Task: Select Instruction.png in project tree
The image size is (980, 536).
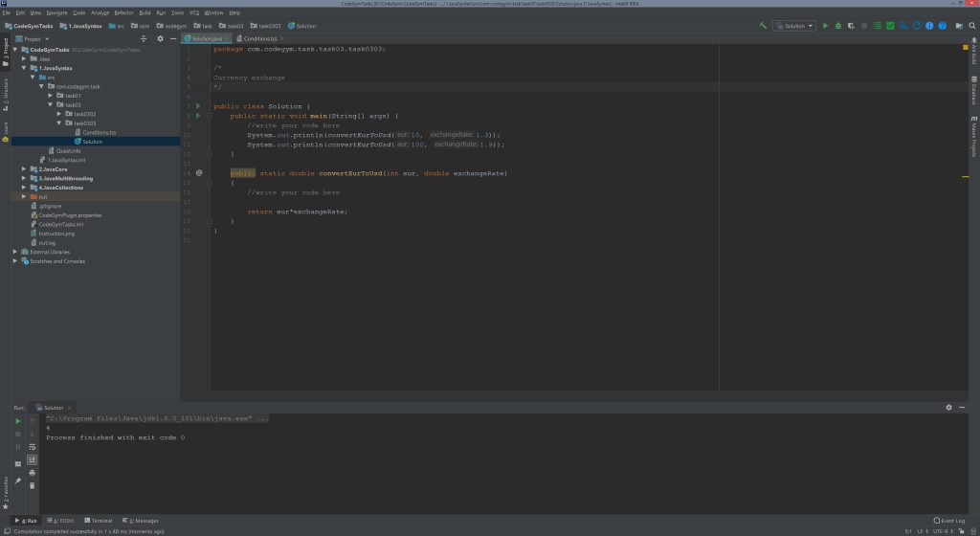Action: [57, 234]
